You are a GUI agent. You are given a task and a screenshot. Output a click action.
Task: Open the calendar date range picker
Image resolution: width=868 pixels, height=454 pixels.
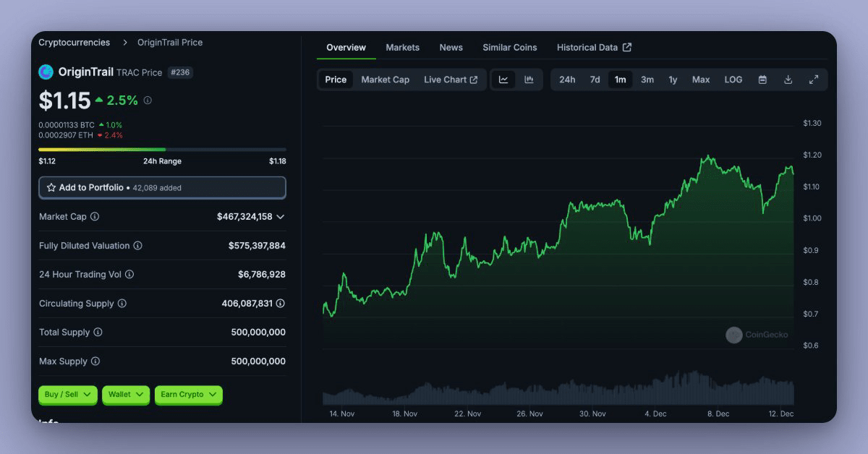coord(762,80)
